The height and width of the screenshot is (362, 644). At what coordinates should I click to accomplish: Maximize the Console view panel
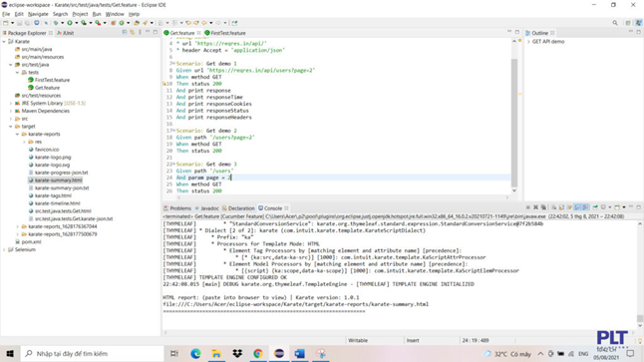(x=639, y=207)
